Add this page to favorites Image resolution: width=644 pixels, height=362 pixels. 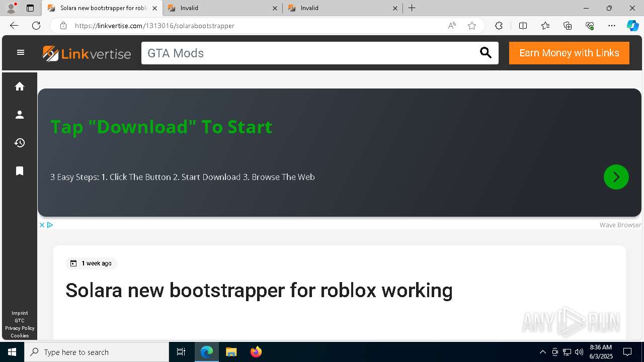click(472, 26)
